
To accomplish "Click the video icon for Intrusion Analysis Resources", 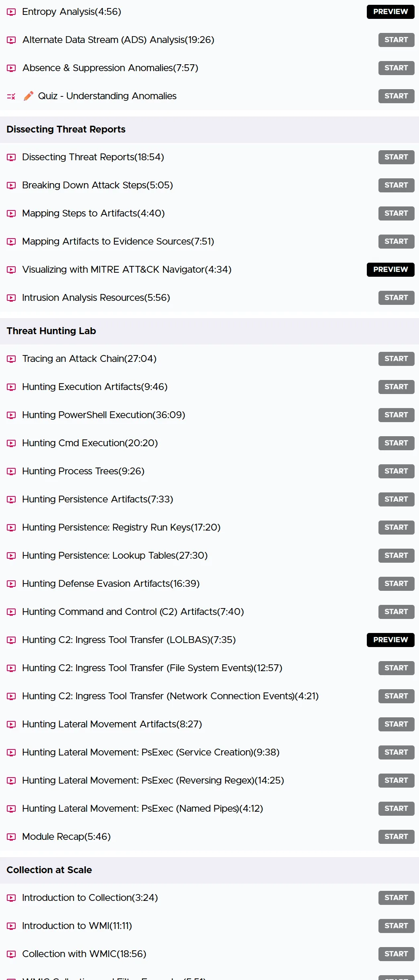I will click(x=11, y=298).
